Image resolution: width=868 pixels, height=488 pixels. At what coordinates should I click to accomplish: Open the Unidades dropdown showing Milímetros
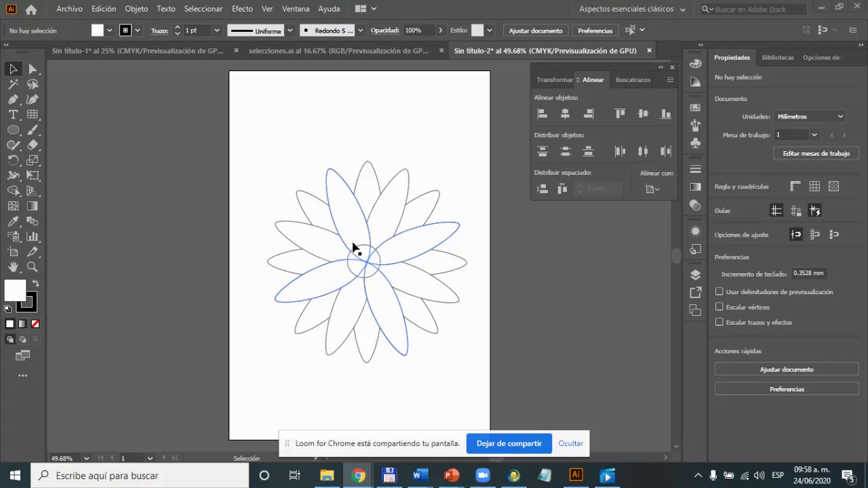click(x=810, y=117)
